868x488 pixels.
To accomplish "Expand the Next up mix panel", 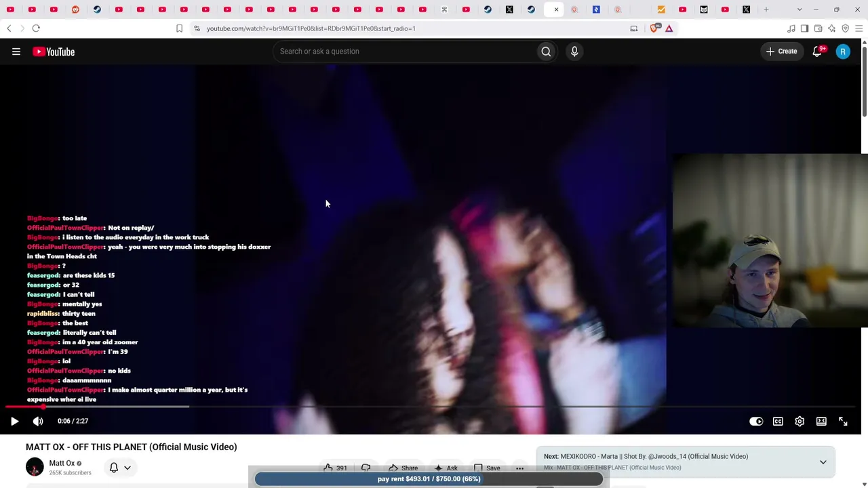I will point(823,462).
